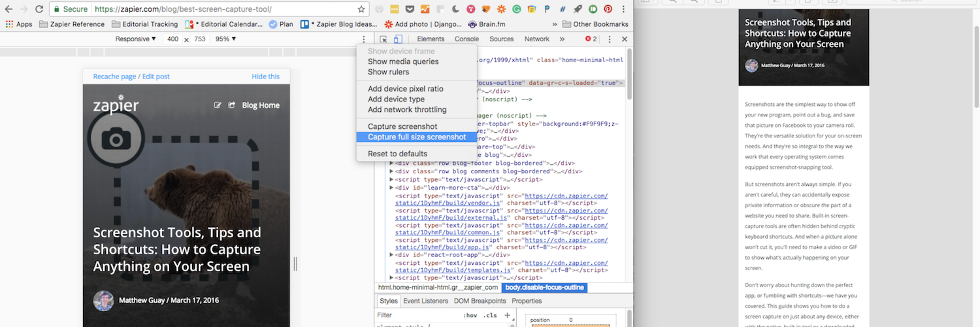
Task: Click the Recache page link
Action: (x=115, y=77)
